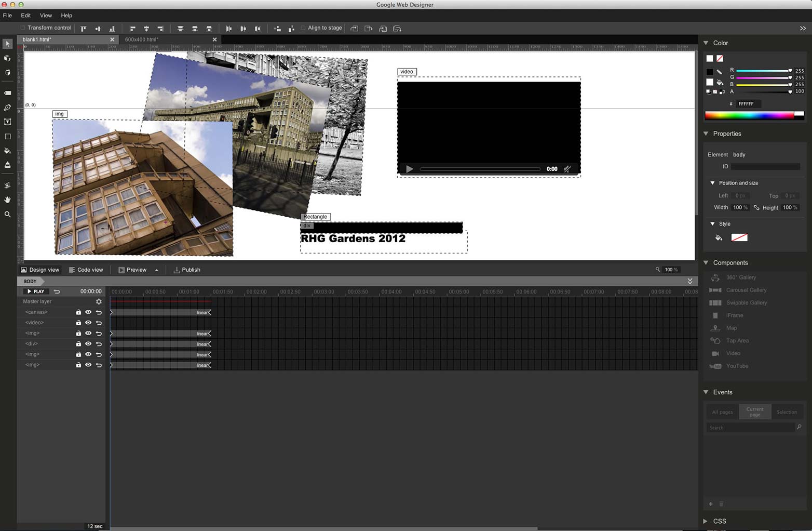Screen dimensions: 812x531
Task: Open the Preview browser dropdown arrow
Action: click(x=156, y=270)
